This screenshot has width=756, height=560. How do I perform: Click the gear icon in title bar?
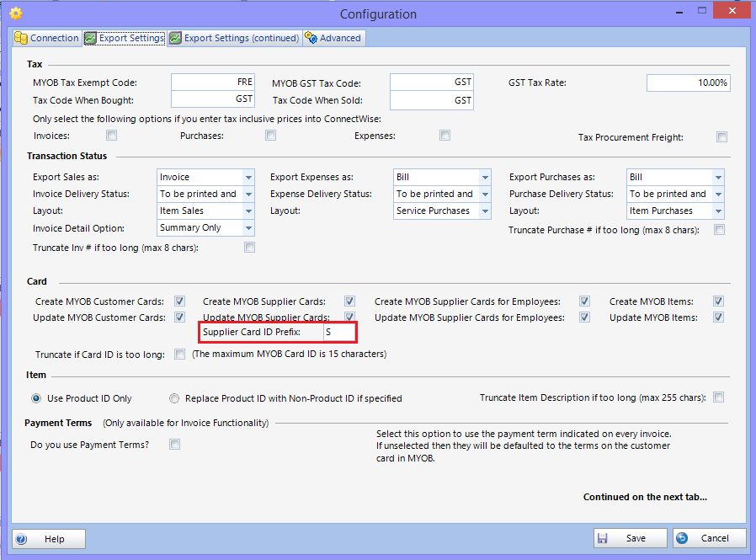(x=15, y=13)
